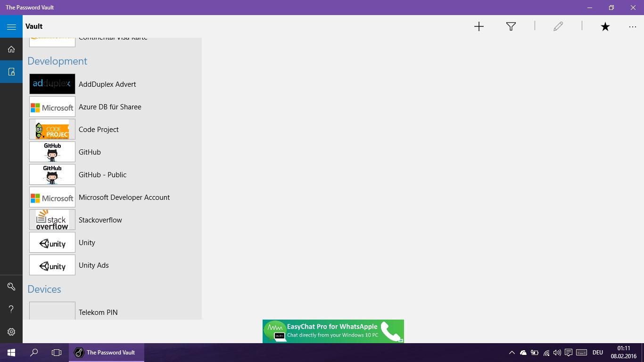Viewport: 644px width, 362px height.
Task: Open the more options ellipsis
Action: pos(633,27)
